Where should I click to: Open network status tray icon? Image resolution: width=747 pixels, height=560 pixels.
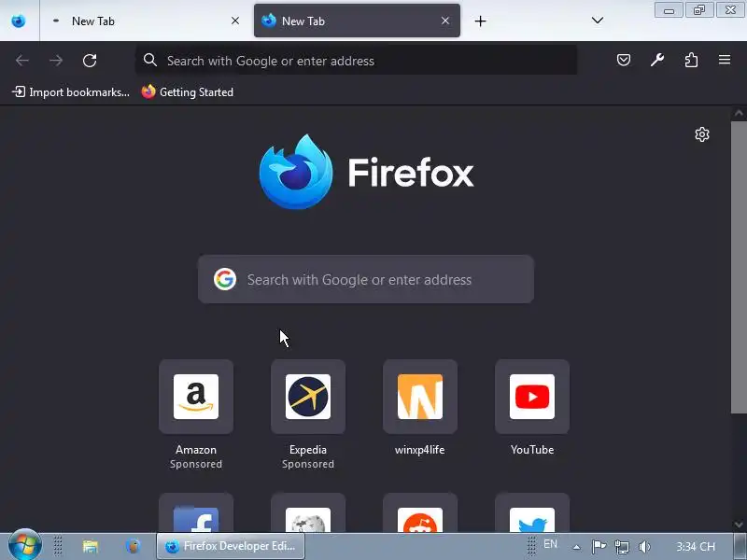[x=622, y=547]
